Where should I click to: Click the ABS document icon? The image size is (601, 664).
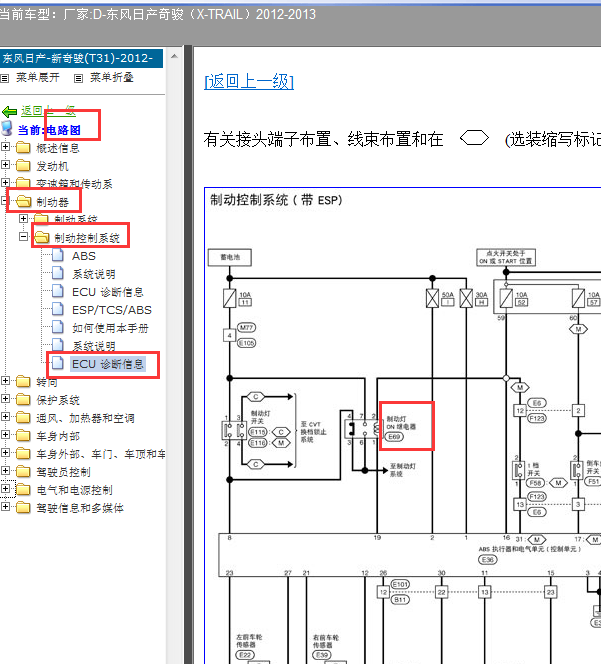tap(58, 255)
